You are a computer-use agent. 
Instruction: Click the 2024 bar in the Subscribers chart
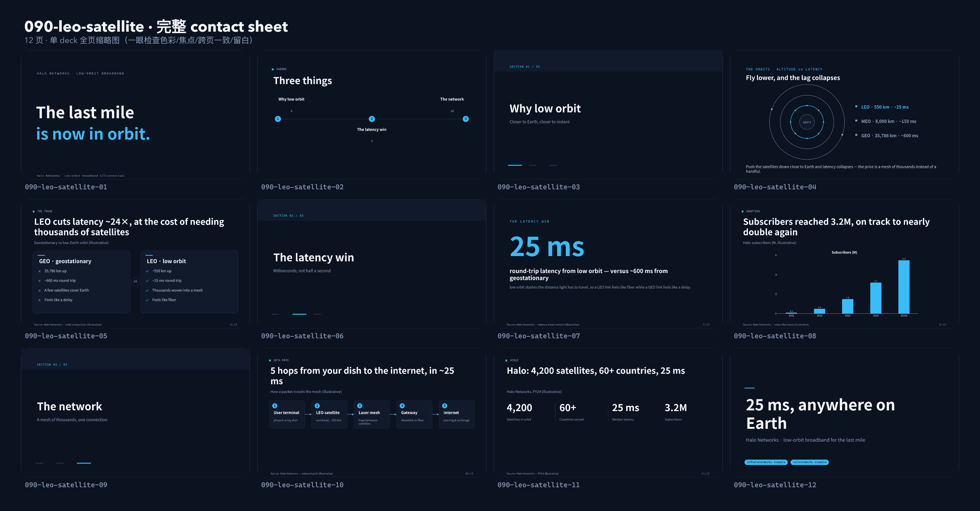876,298
